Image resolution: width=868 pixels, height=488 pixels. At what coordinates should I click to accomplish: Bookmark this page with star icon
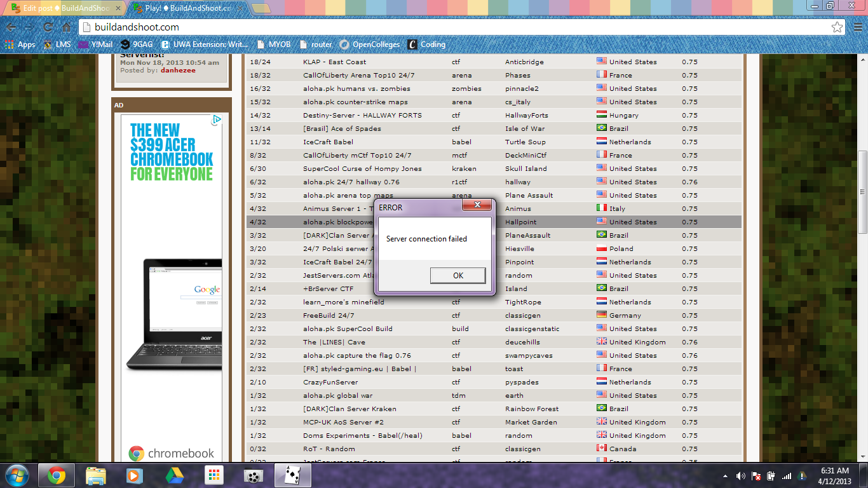click(x=837, y=27)
